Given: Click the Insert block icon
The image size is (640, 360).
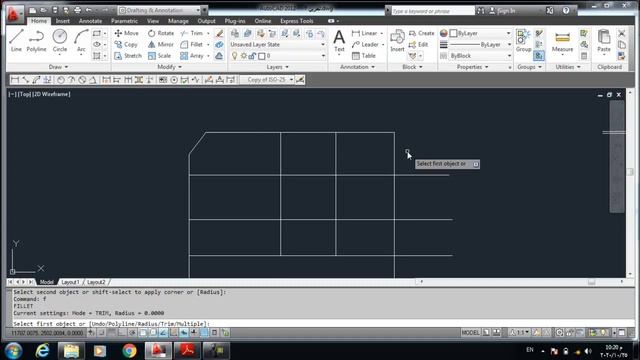Looking at the screenshot, I should tap(397, 41).
